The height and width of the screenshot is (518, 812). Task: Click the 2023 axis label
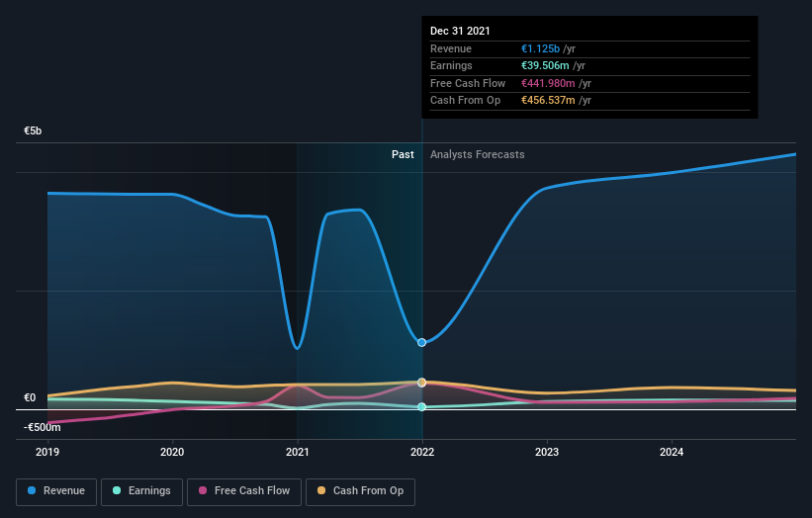(547, 453)
